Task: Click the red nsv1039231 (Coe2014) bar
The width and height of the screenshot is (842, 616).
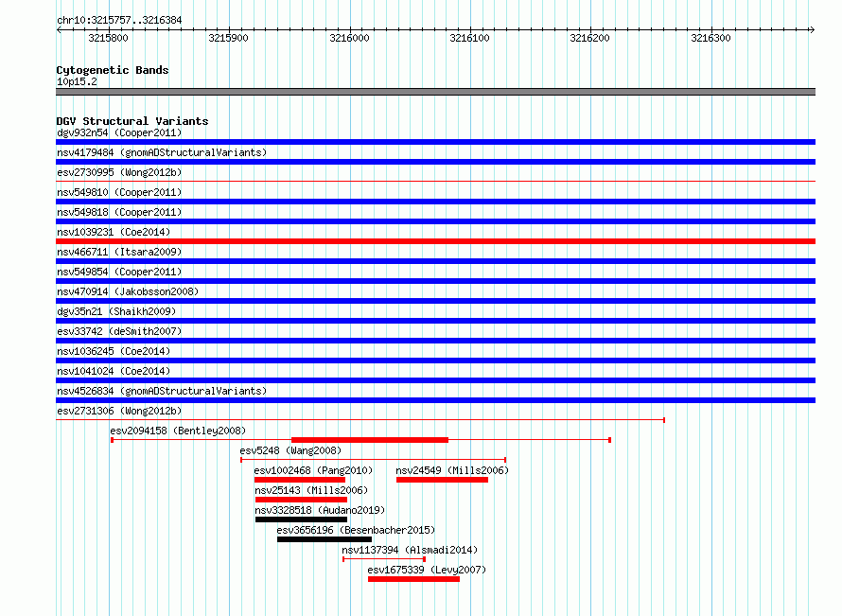Action: (x=435, y=241)
